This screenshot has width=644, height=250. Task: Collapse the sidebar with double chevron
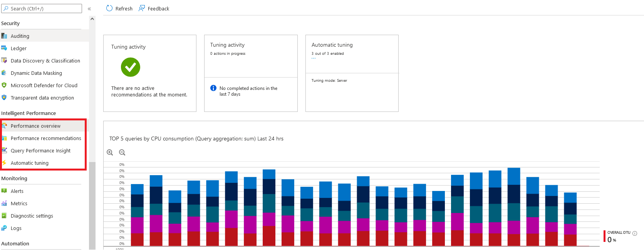click(89, 8)
